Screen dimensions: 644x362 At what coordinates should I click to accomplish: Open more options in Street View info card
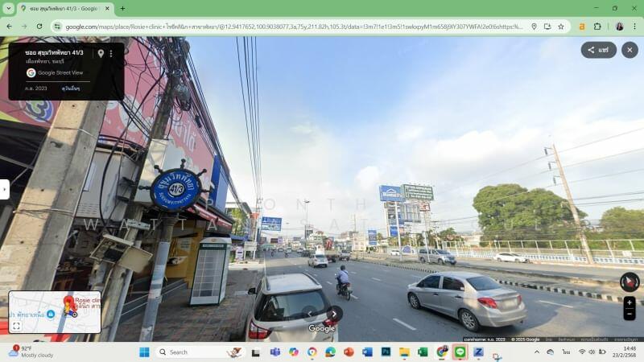click(111, 53)
